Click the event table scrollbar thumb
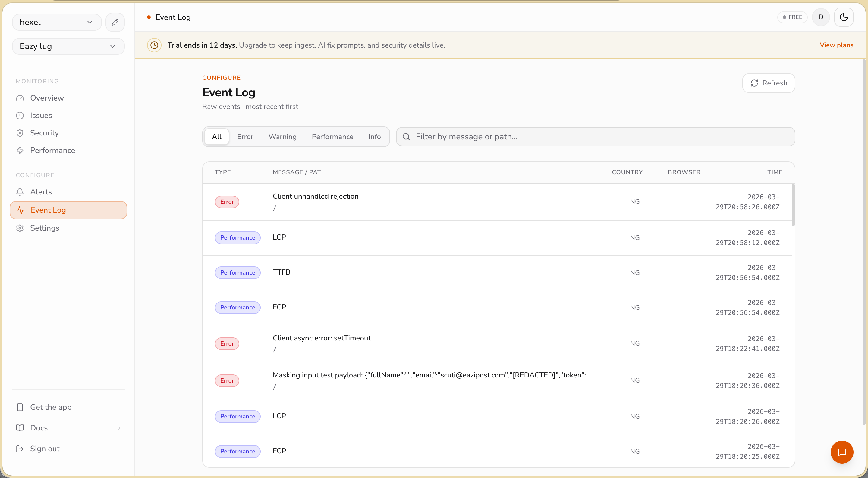The height and width of the screenshot is (478, 868). [x=793, y=205]
